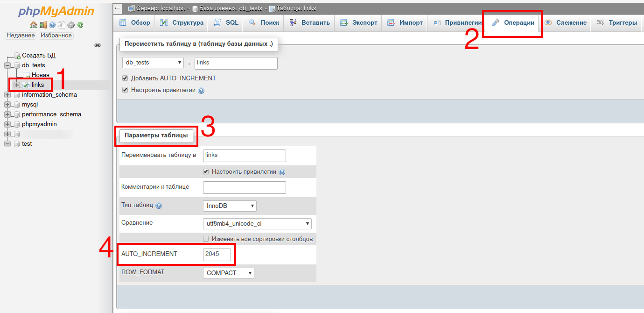This screenshot has height=313, width=644.
Task: Refresh the navigation panel with green arrow icon
Action: (80, 25)
